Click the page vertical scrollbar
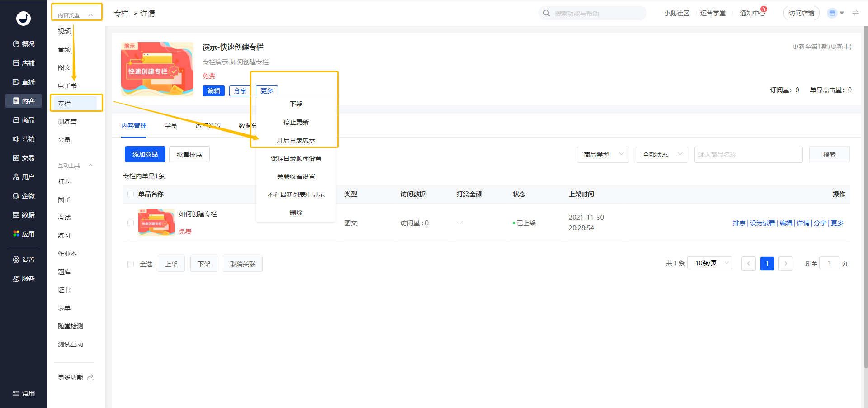Viewport: 868px width, 408px height. 865,181
